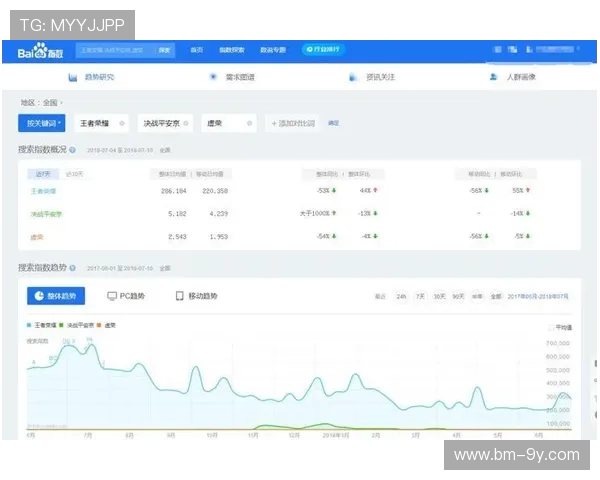
Task: Select the 整体趋势 button
Action: coord(56,296)
